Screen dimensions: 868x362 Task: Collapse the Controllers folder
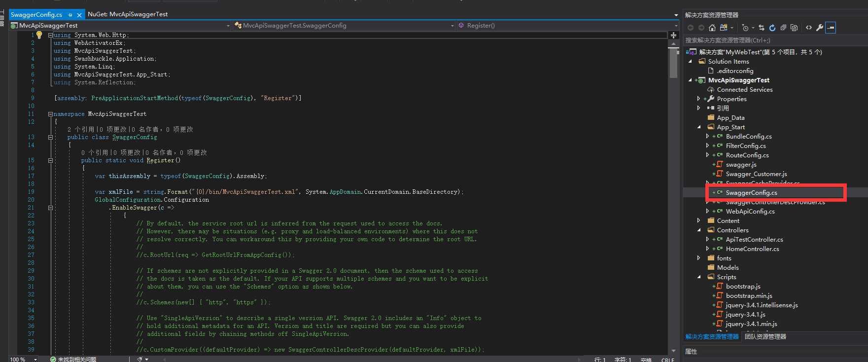pos(698,230)
